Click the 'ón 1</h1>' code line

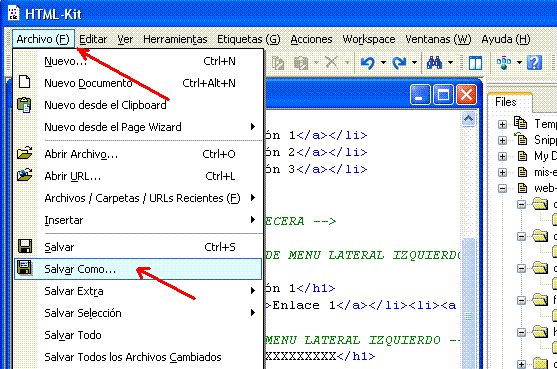coord(300,288)
